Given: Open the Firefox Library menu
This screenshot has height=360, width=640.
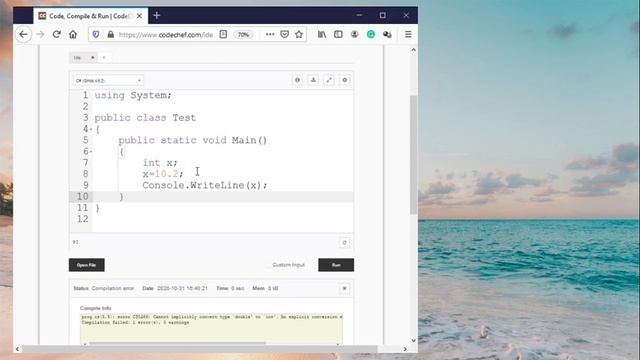Looking at the screenshot, I should coord(322,34).
